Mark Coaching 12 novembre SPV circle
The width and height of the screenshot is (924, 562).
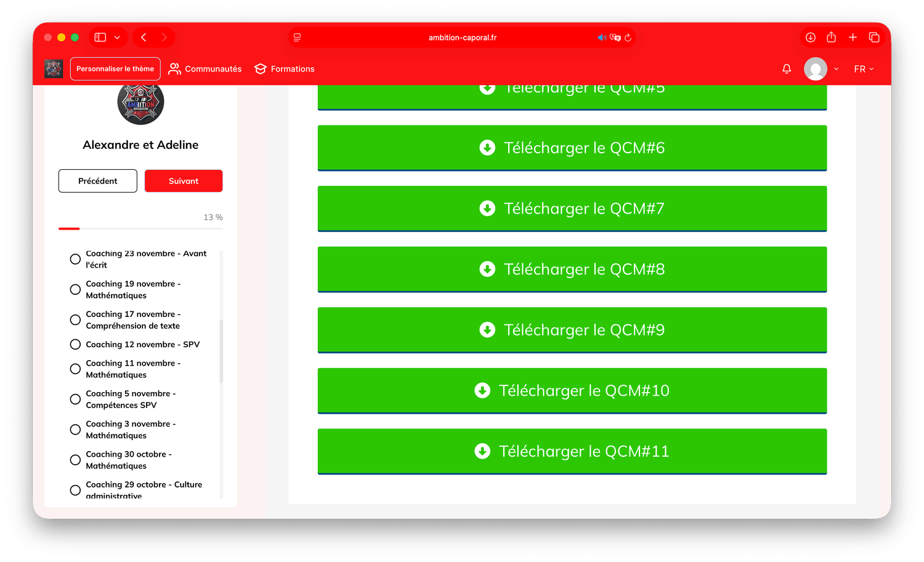[x=75, y=344]
